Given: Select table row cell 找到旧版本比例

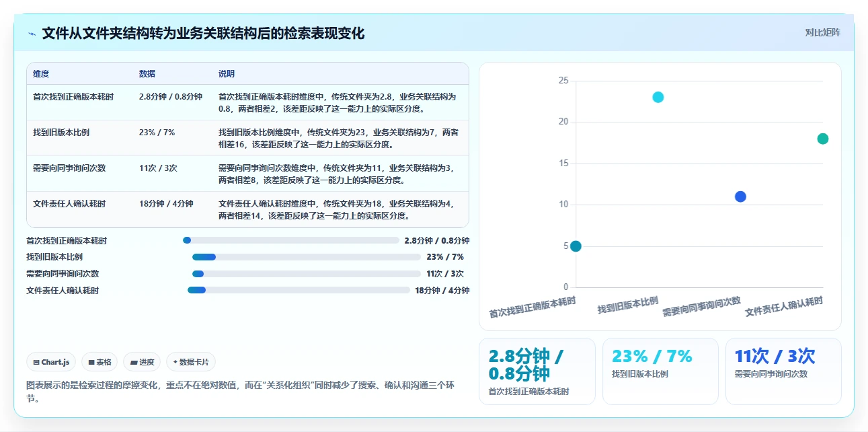Looking at the screenshot, I should 61,133.
